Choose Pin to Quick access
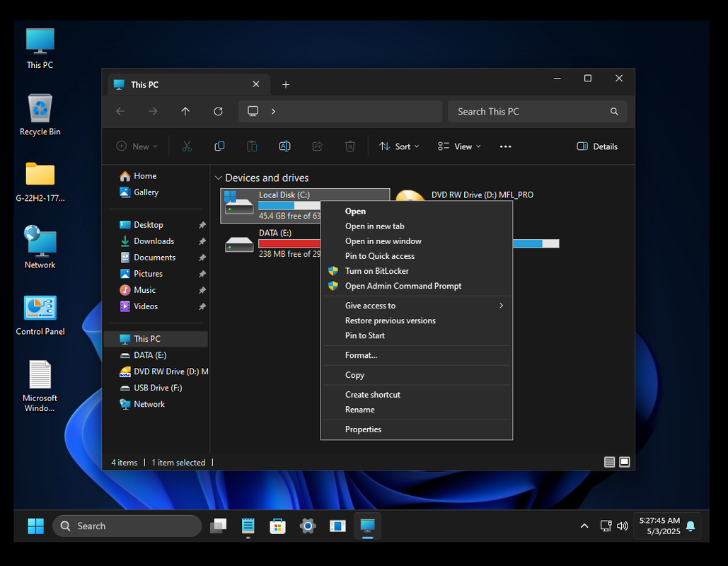Image resolution: width=728 pixels, height=566 pixels. (x=417, y=256)
